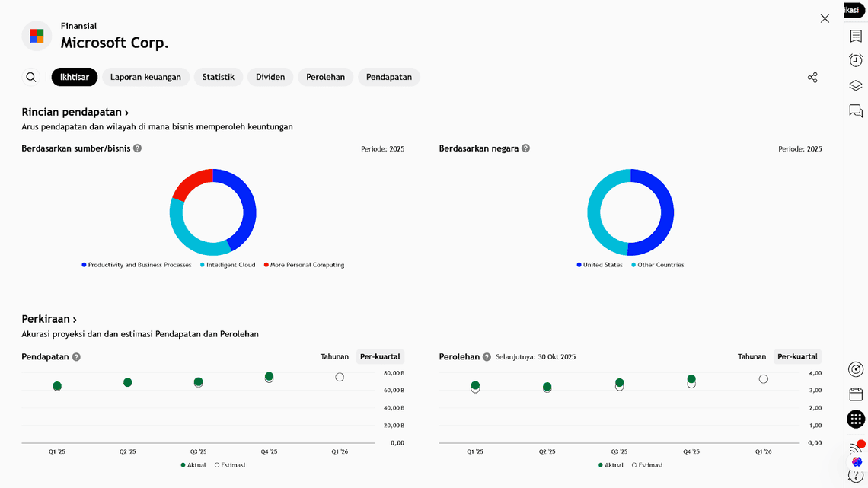Select Per-kuartal for the Perolehan chart
868x488 pixels.
[797, 356]
